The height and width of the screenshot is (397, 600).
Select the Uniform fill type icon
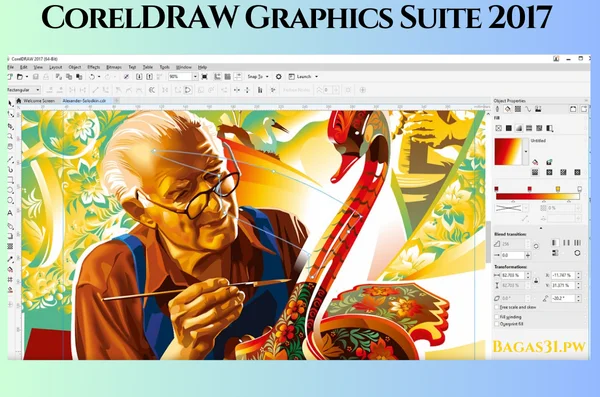509,128
